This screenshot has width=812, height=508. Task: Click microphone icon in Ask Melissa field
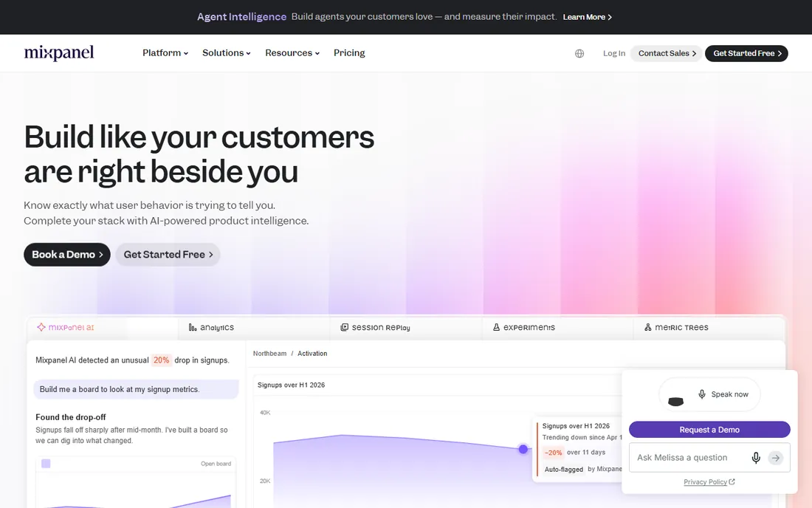(x=756, y=458)
